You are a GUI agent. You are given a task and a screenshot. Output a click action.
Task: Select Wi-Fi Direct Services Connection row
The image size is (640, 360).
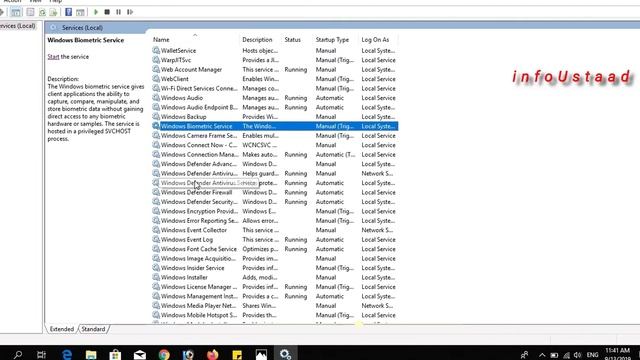(275, 88)
